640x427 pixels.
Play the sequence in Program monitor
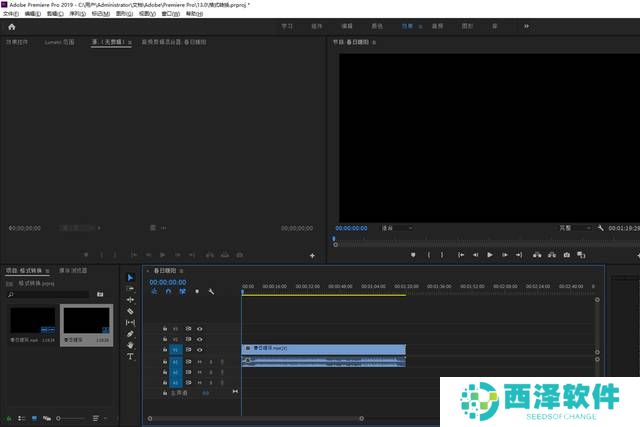click(x=490, y=255)
